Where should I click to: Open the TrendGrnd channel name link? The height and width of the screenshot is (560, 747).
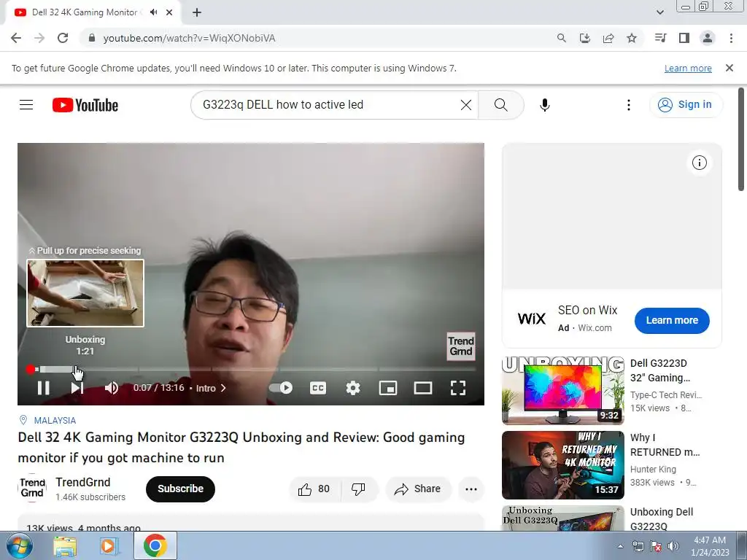click(83, 483)
